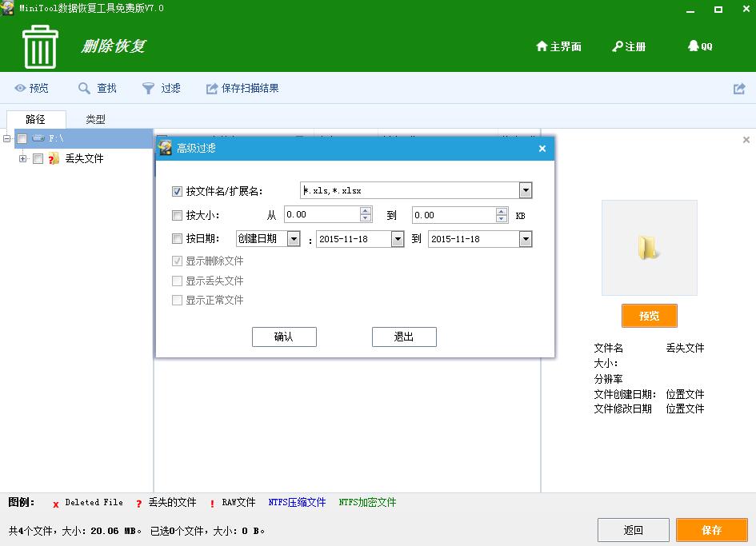Toggle 显示丢失文件 checkbox
This screenshot has height=546, width=756.
(177, 281)
